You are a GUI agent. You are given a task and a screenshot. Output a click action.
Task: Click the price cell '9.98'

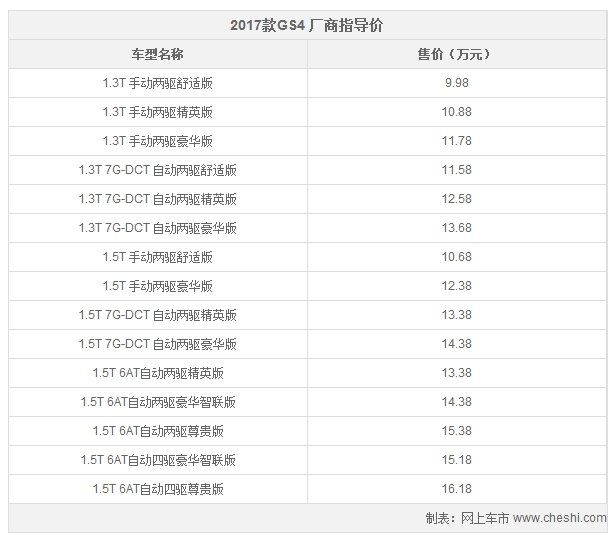pyautogui.click(x=457, y=83)
